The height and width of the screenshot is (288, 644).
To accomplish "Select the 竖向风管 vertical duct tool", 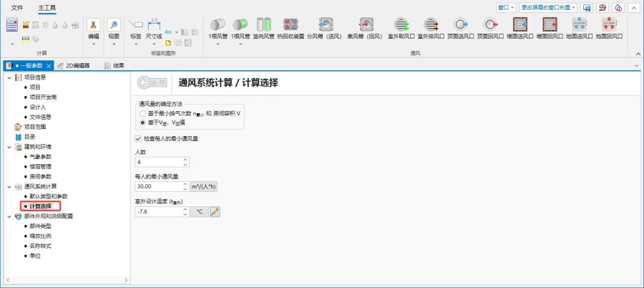I will [x=263, y=26].
